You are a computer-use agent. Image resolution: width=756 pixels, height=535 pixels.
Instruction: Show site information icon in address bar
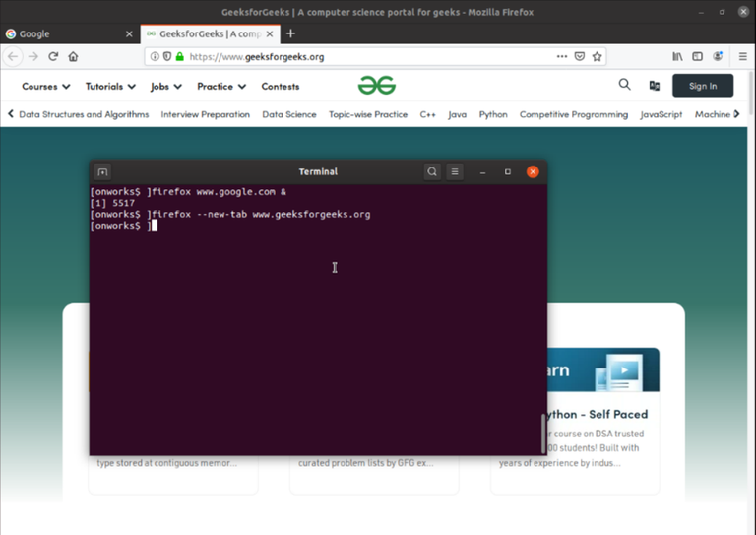(x=155, y=56)
